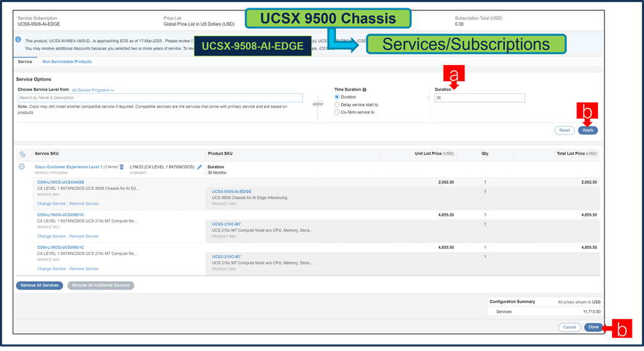Select Delay service start to option
644x351 pixels.
click(337, 105)
